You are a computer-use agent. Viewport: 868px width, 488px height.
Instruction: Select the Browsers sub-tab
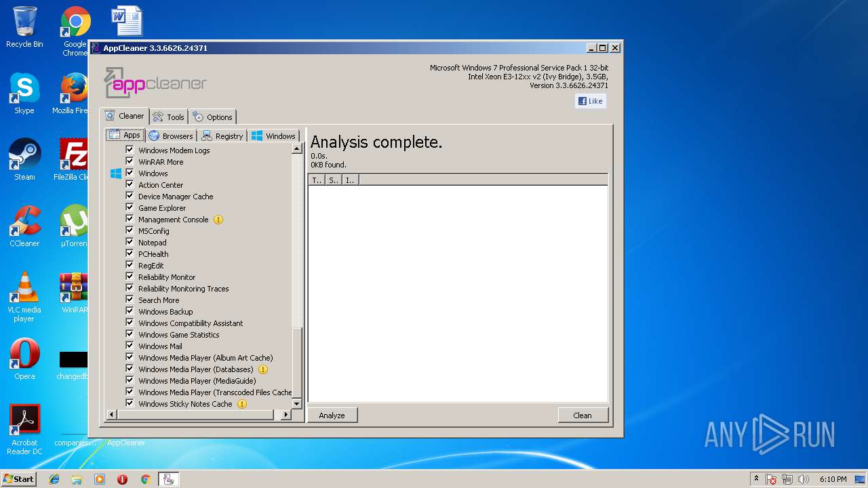click(171, 136)
